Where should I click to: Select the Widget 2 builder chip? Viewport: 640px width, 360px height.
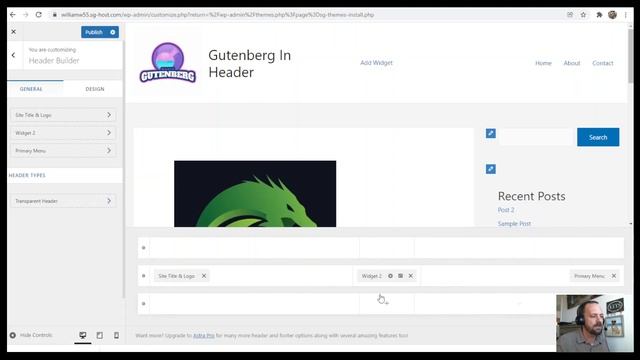pyautogui.click(x=371, y=276)
